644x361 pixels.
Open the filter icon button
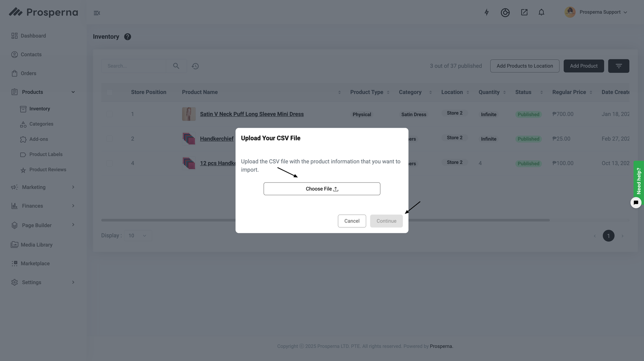[619, 66]
